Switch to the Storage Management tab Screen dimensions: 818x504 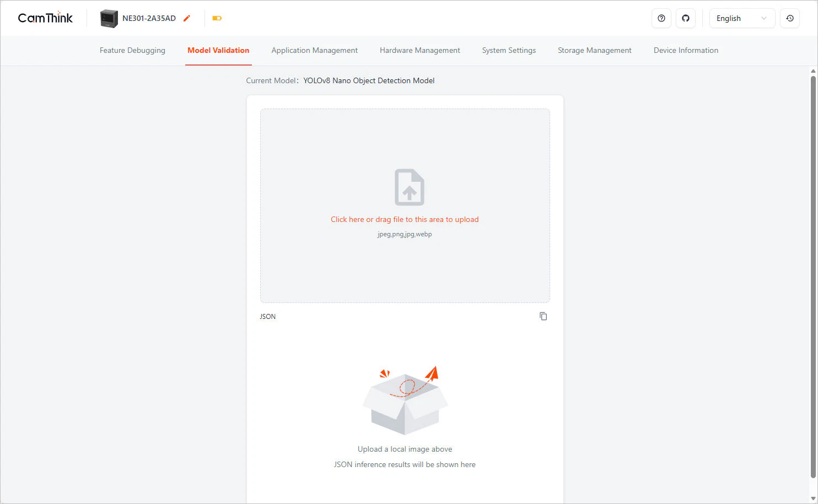(x=594, y=50)
